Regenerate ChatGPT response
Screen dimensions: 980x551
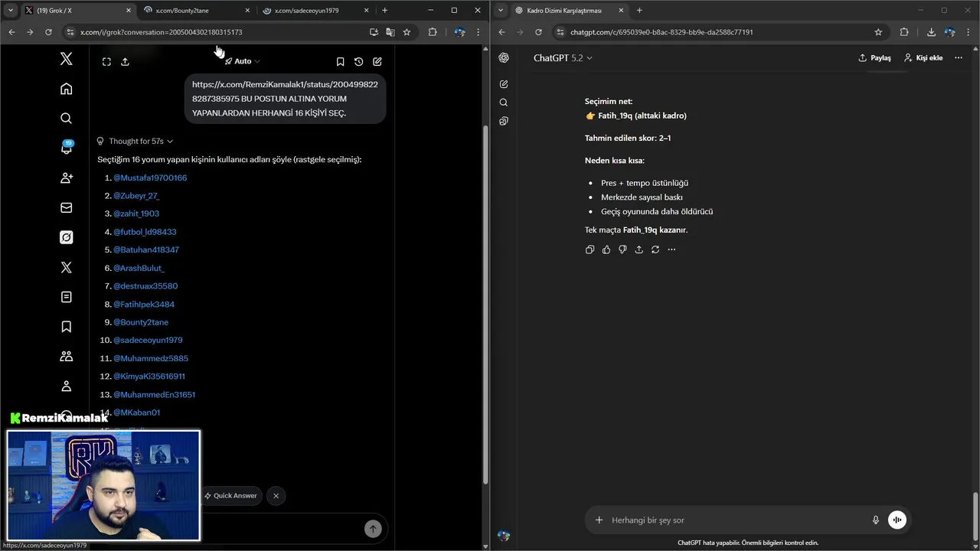[x=655, y=249]
